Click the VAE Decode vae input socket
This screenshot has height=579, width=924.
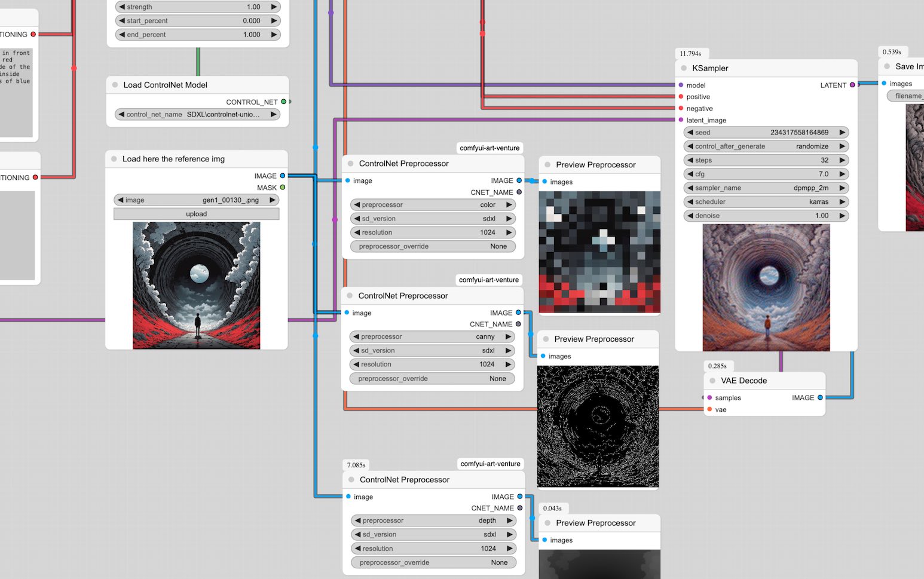[x=709, y=409]
